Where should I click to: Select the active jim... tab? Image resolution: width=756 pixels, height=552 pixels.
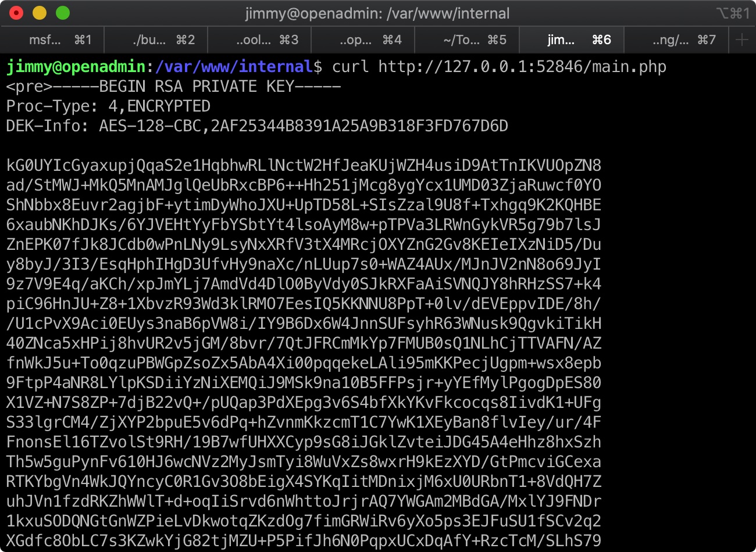571,40
